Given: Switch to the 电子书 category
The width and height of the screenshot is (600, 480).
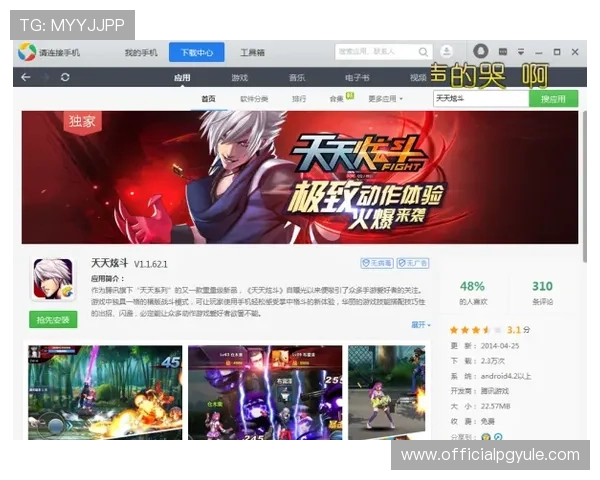Looking at the screenshot, I should [x=357, y=78].
